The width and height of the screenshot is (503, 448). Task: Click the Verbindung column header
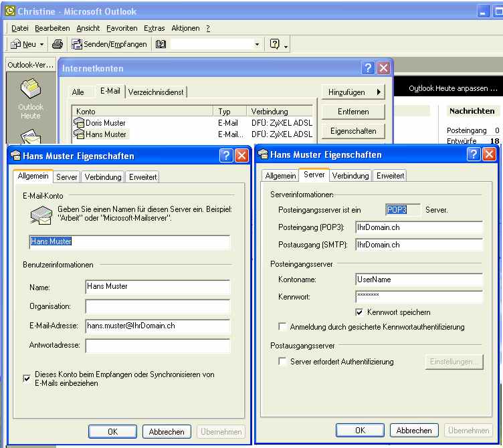pyautogui.click(x=280, y=111)
